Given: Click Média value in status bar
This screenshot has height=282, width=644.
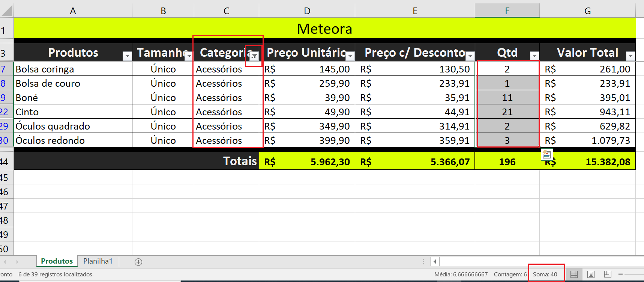Looking at the screenshot, I should 461,274.
